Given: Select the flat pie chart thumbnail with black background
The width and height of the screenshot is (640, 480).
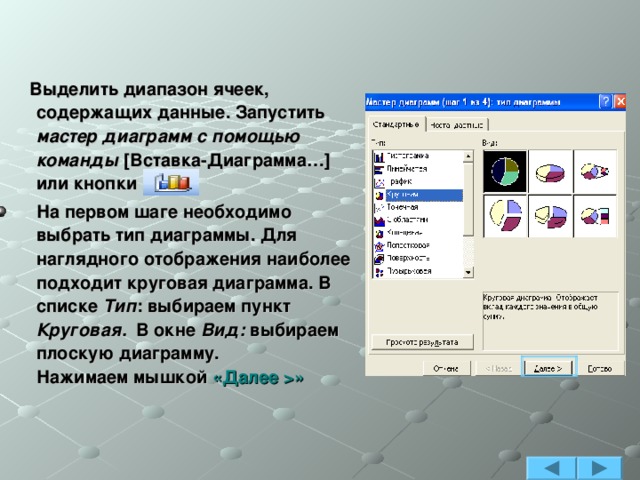Looking at the screenshot, I should tap(505, 171).
